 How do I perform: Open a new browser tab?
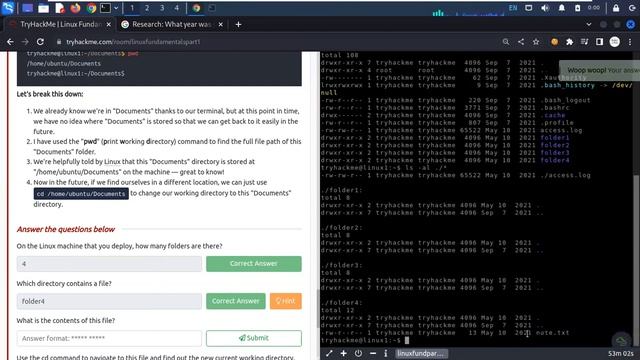click(x=238, y=24)
